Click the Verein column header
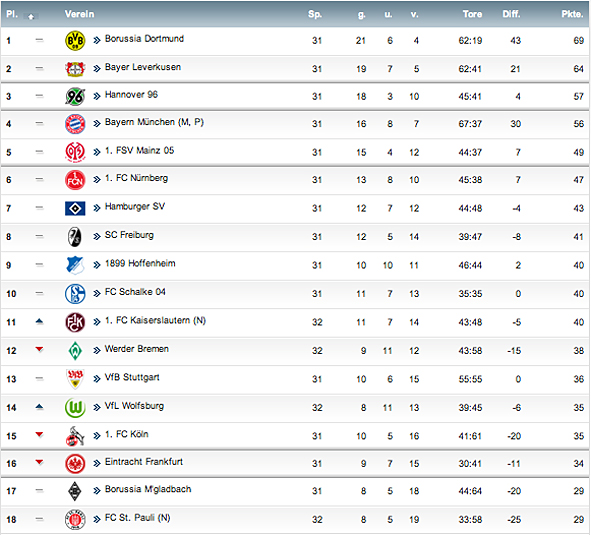 pos(79,14)
